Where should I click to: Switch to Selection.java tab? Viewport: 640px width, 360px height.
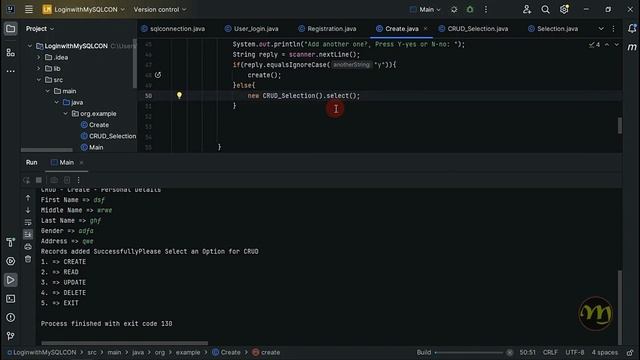click(553, 29)
